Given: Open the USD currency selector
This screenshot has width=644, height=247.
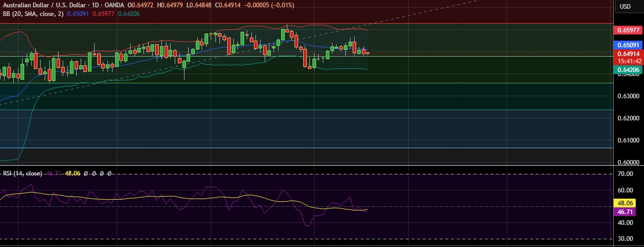Looking at the screenshot, I should (x=625, y=7).
